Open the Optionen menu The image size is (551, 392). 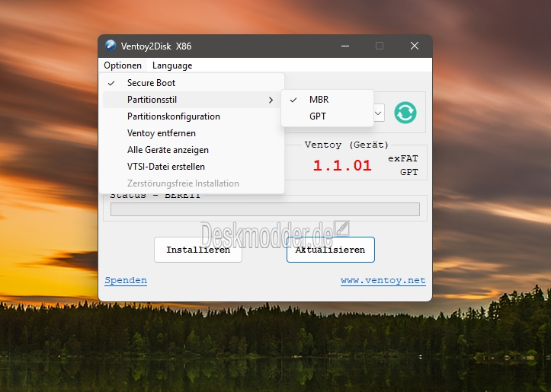[123, 65]
